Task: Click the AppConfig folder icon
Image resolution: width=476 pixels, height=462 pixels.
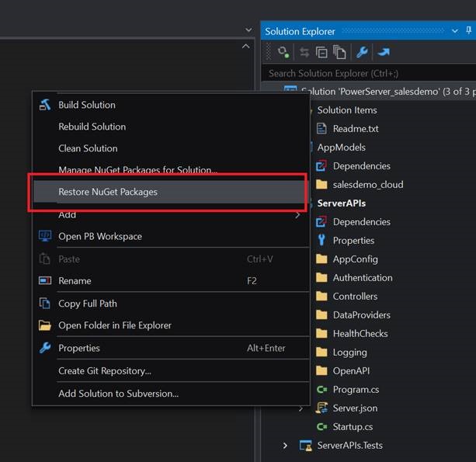Action: pos(321,259)
